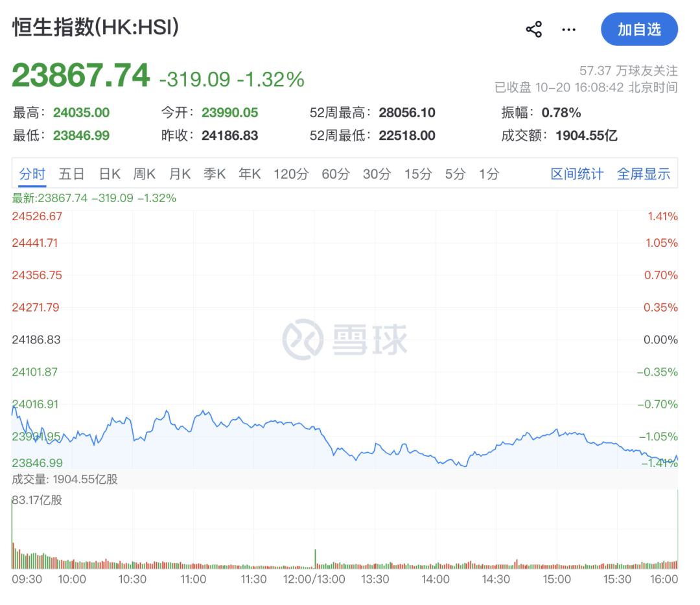700x605 pixels.
Task: Click the 昨收 value 24186.83 in stats
Action: tap(230, 135)
